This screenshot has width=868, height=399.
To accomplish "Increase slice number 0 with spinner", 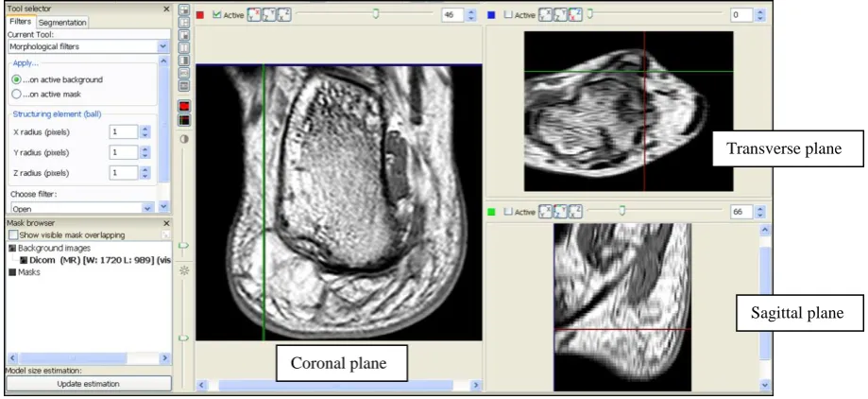I will [761, 11].
